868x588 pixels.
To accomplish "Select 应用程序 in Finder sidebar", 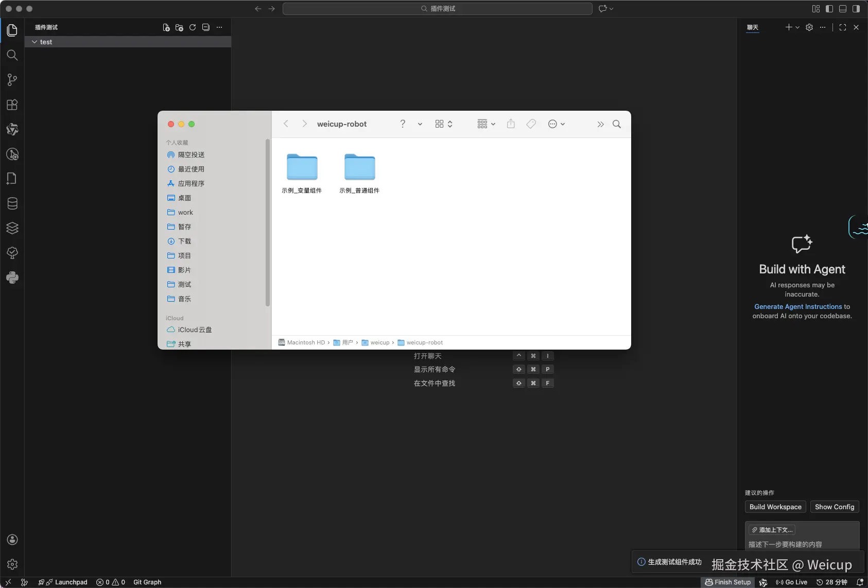I will pos(185,183).
